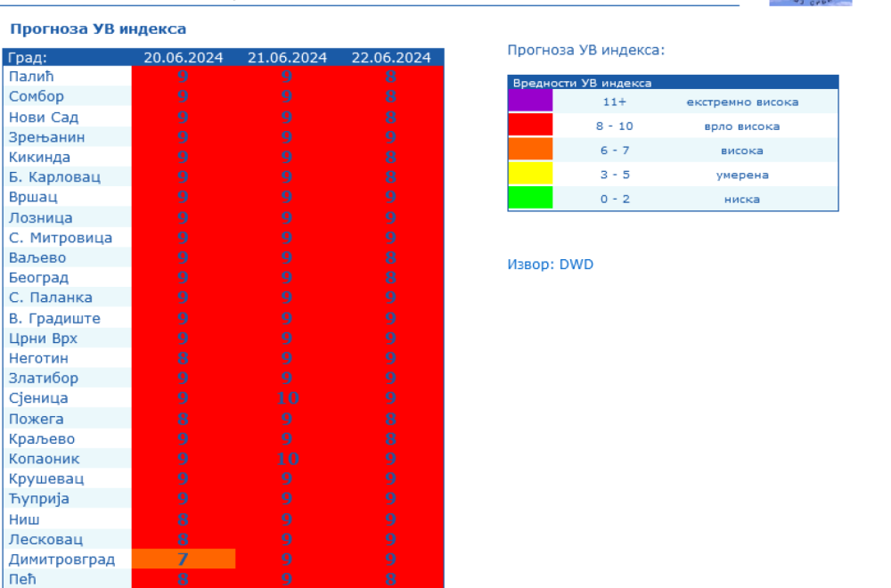Click the red very high legend swatch
891x588 pixels.
[x=530, y=126]
